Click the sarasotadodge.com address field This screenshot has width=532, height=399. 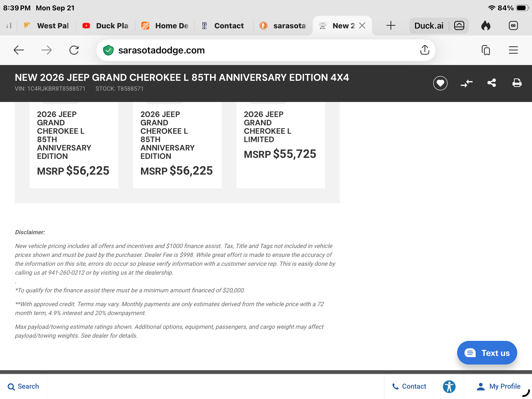(x=266, y=50)
